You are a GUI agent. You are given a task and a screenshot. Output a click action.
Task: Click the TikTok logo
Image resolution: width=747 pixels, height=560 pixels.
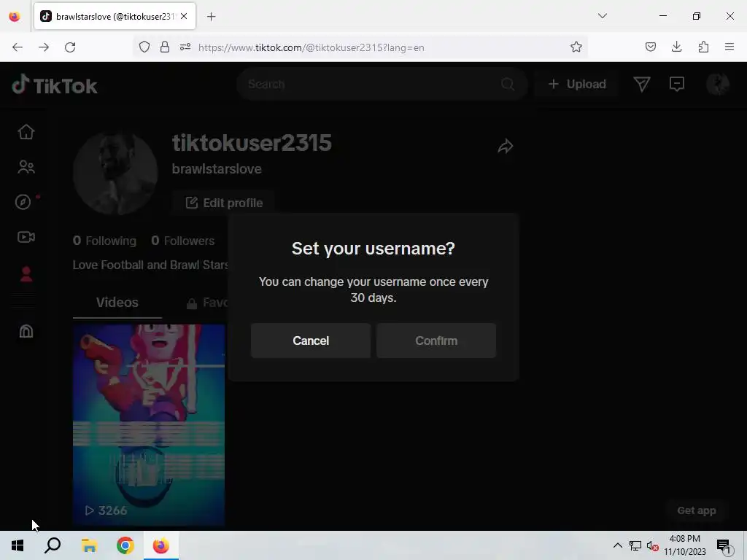pyautogui.click(x=54, y=85)
